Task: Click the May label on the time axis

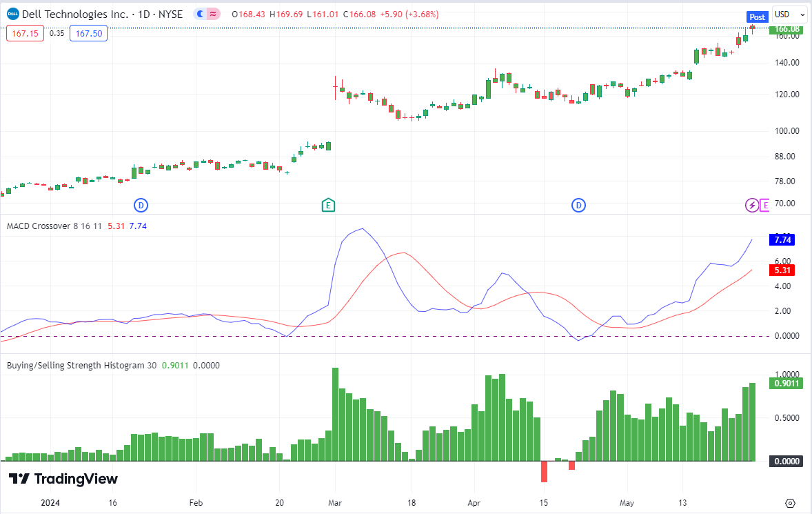Action: [x=627, y=502]
